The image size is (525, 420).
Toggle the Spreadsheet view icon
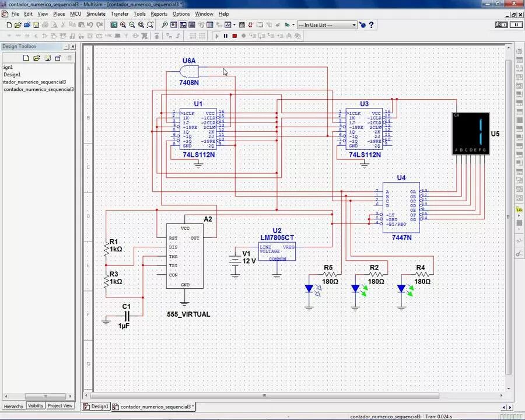[x=192, y=24]
